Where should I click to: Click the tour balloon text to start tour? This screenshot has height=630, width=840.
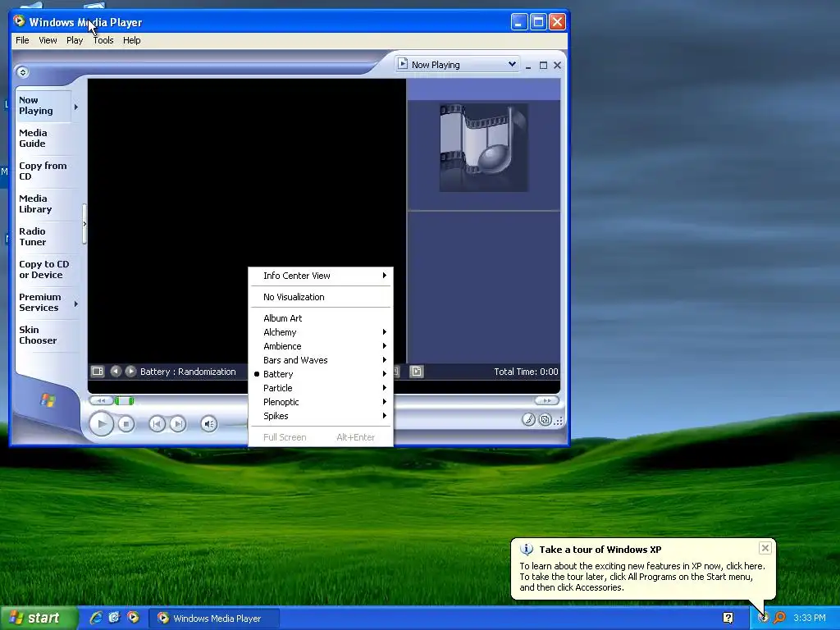pyautogui.click(x=641, y=577)
